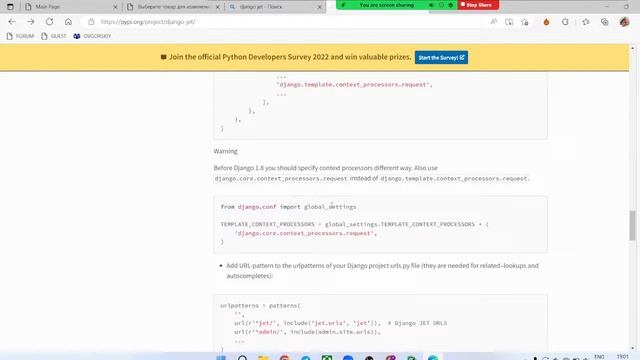This screenshot has height=360, width=640.
Task: Click the 'You are screen sharing' label
Action: point(387,5)
